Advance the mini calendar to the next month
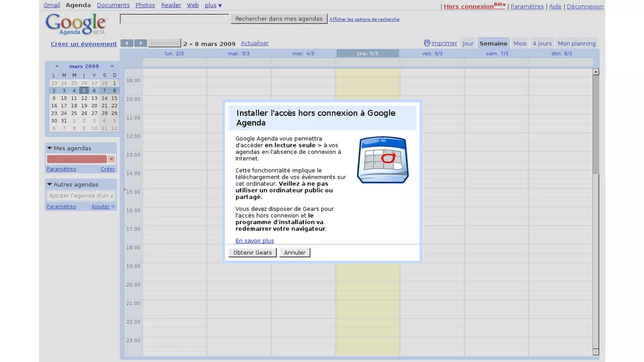 (111, 66)
